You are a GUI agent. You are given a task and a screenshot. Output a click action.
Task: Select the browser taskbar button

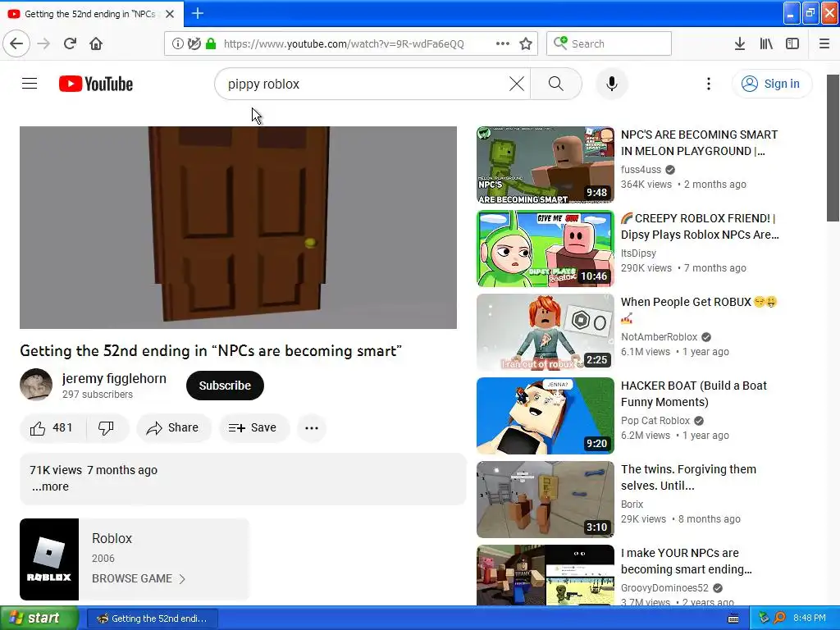click(x=152, y=619)
